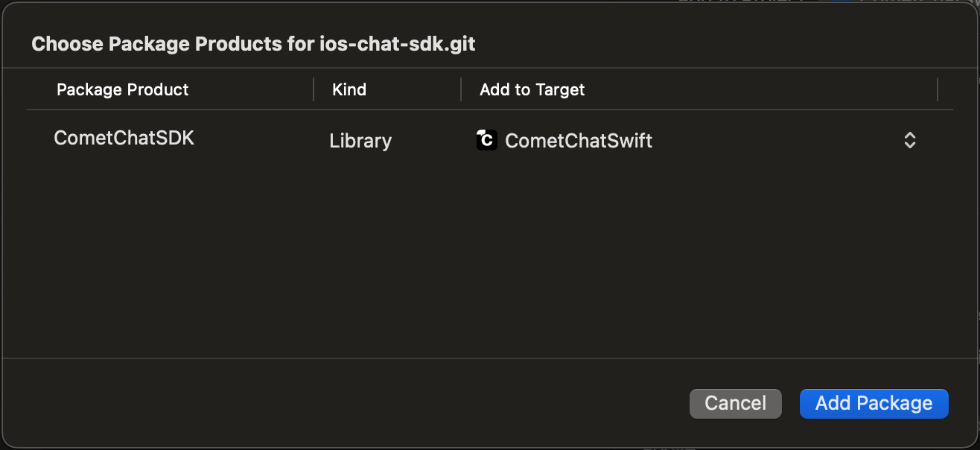Click divider between Kind and Add to Target
The image size is (980, 450).
(461, 89)
